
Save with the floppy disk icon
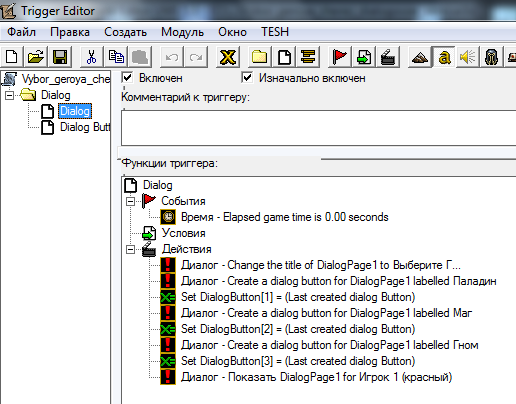[60, 57]
